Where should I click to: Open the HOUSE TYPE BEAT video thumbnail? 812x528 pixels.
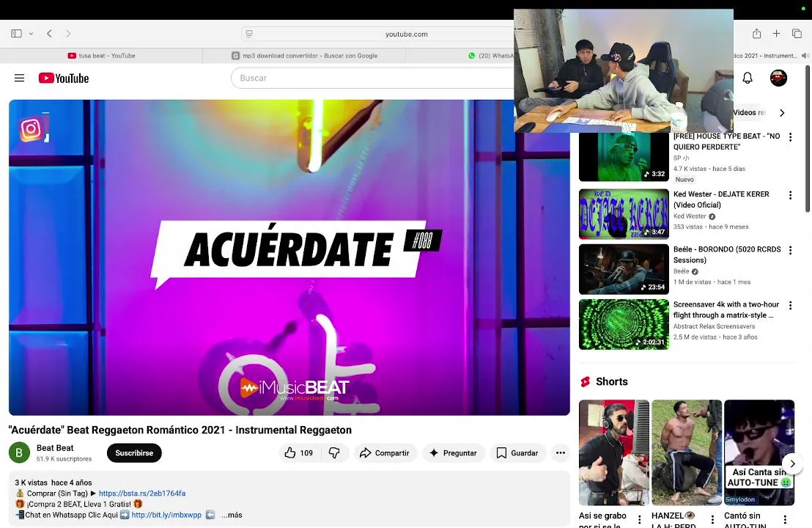pos(624,156)
